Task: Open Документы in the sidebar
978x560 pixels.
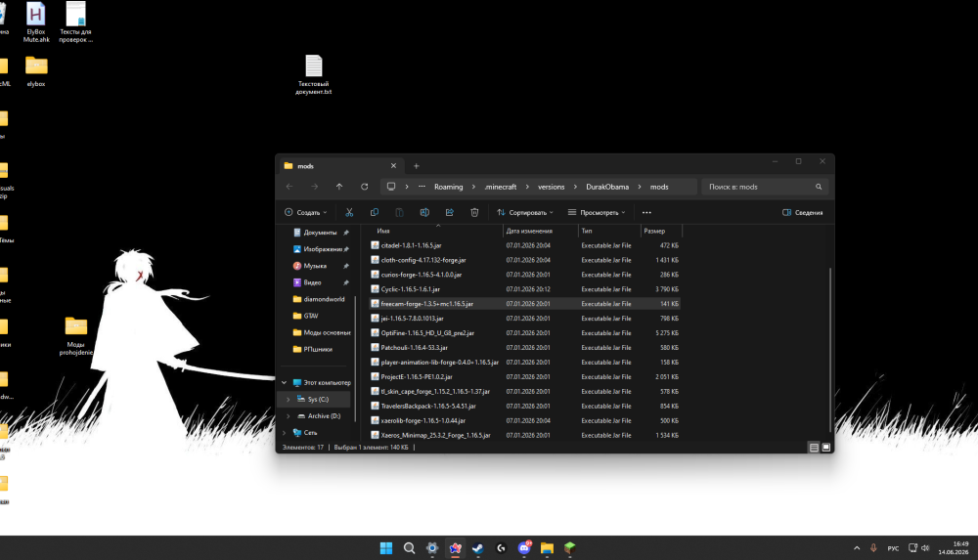Action: (320, 232)
